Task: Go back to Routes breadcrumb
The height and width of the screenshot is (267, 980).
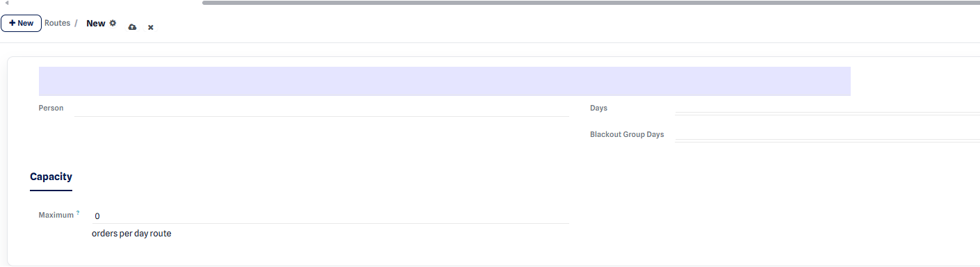Action: (58, 23)
